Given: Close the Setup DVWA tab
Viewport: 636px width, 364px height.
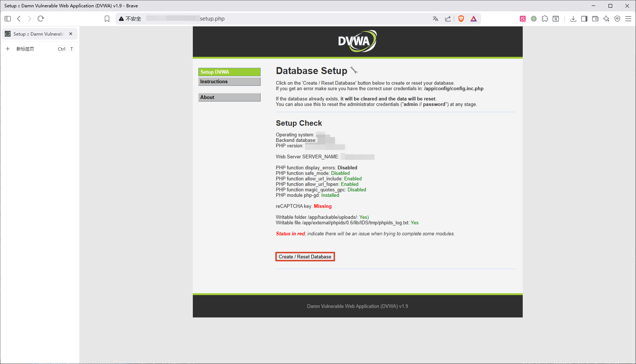Looking at the screenshot, I should [x=71, y=34].
